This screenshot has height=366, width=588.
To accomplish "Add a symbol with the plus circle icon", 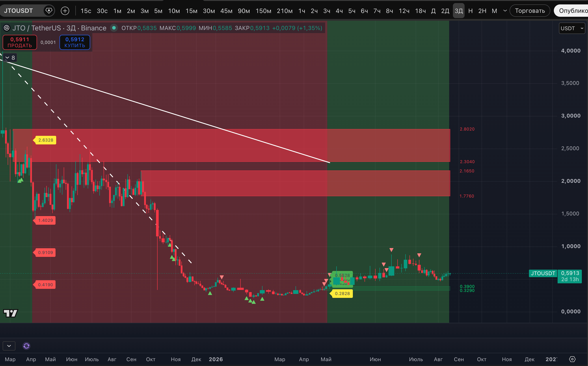I will click(65, 11).
